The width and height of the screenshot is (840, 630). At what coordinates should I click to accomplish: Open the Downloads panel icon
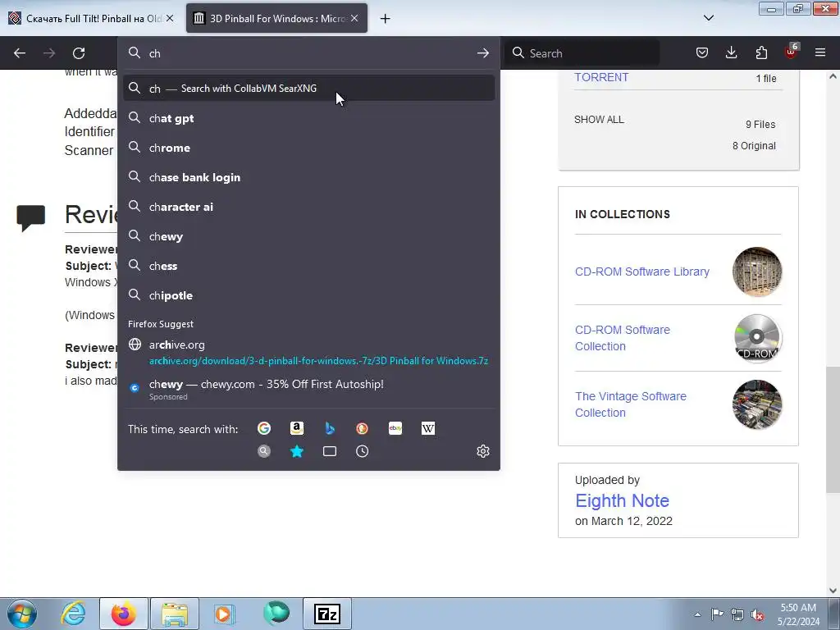pyautogui.click(x=731, y=52)
